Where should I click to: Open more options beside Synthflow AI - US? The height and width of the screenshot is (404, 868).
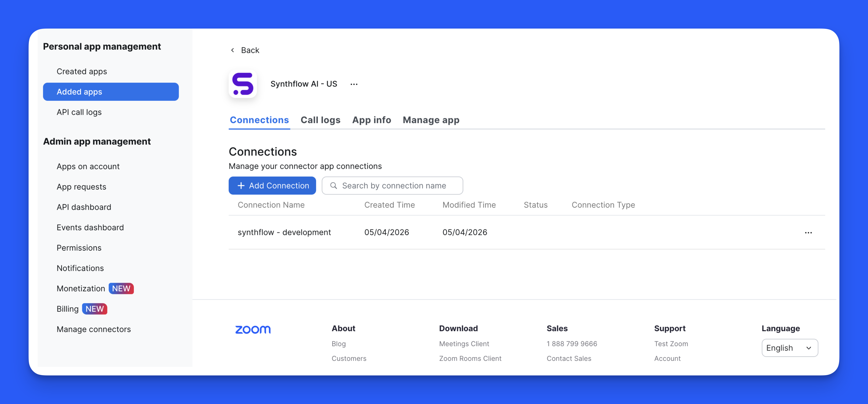click(x=354, y=84)
